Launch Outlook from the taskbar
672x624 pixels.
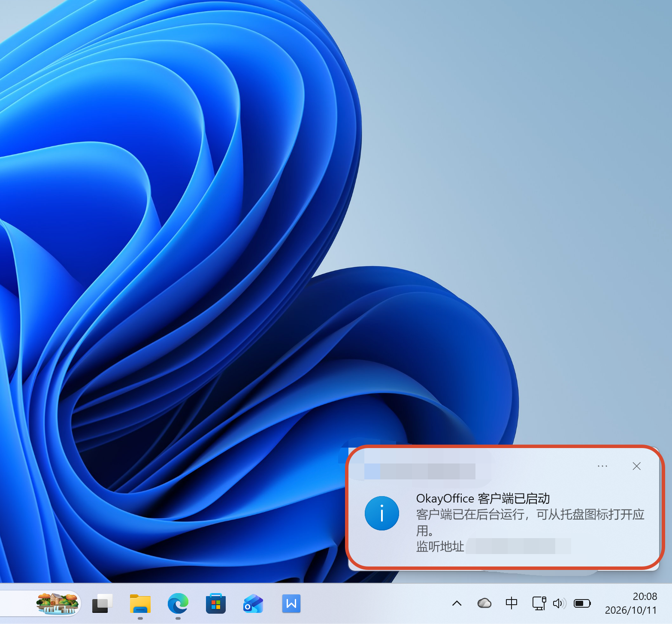pos(253,603)
